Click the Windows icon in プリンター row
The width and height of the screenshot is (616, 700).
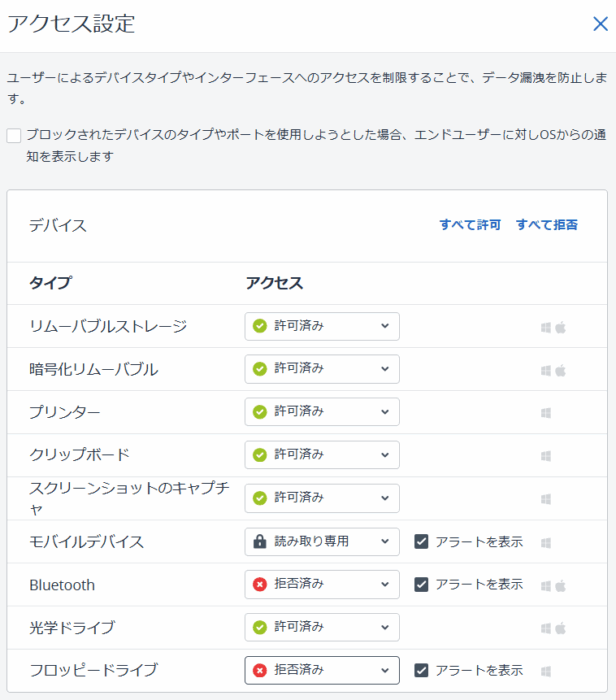[546, 412]
